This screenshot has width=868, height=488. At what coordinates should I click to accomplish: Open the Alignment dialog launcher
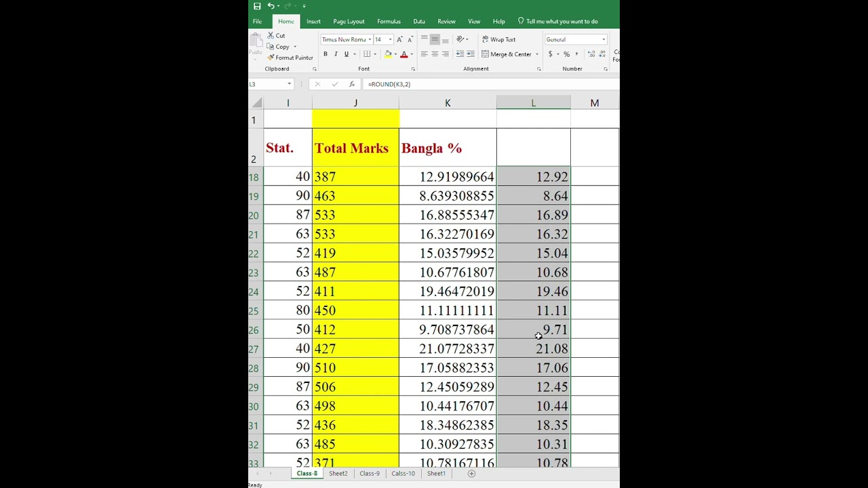[x=539, y=69]
